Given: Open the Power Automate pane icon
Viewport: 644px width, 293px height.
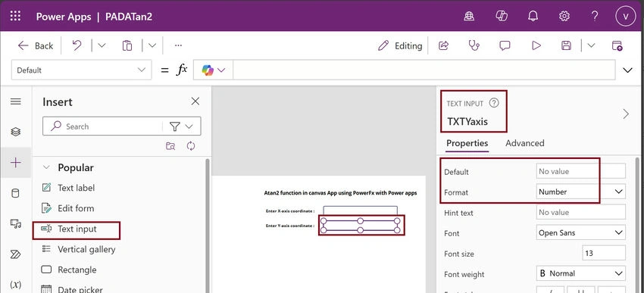Looking at the screenshot, I should point(16,254).
